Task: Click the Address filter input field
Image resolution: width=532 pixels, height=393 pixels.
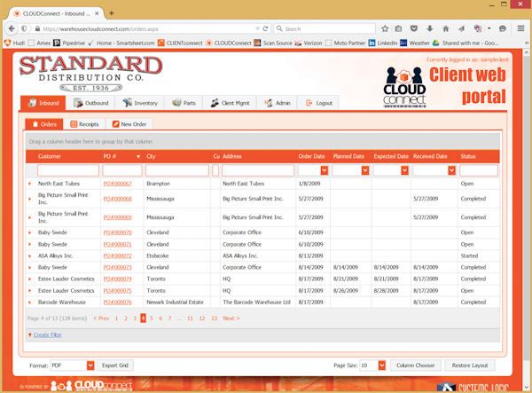Action: coord(258,170)
